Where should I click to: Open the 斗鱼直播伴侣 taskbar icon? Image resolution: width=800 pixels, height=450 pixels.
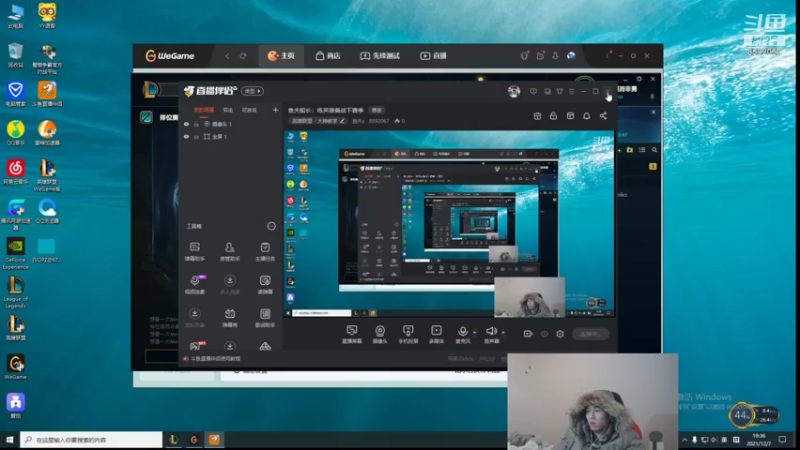(x=214, y=439)
